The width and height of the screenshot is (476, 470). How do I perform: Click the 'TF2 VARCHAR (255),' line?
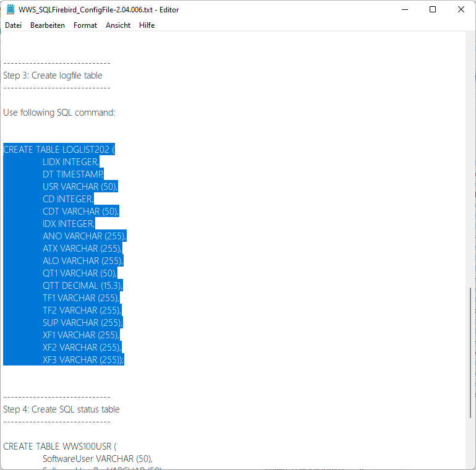[x=82, y=310]
